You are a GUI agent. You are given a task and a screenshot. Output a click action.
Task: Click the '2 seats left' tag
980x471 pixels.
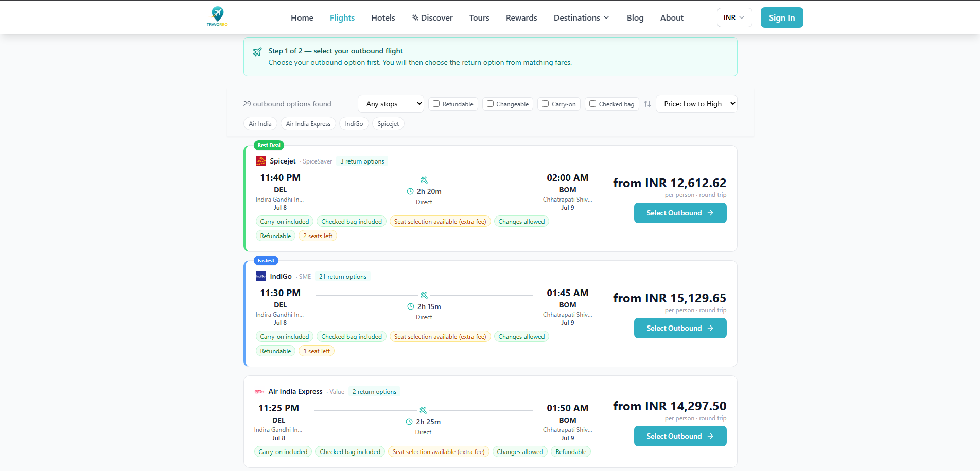(x=318, y=236)
